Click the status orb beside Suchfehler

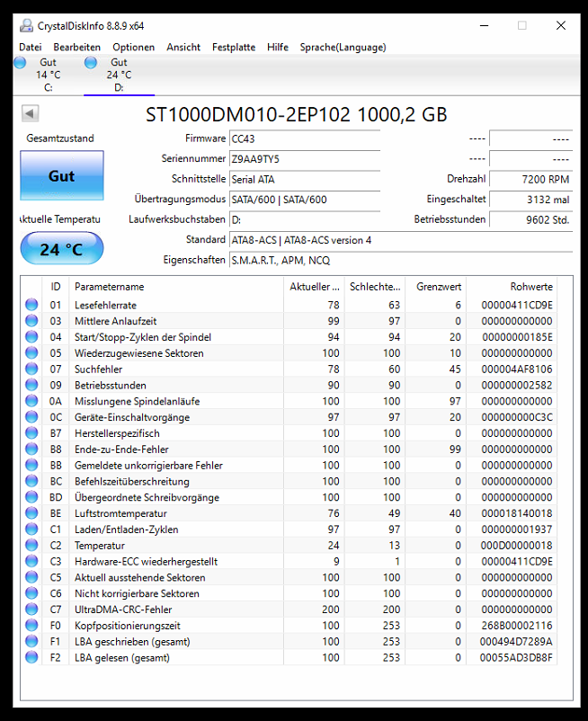(31, 369)
